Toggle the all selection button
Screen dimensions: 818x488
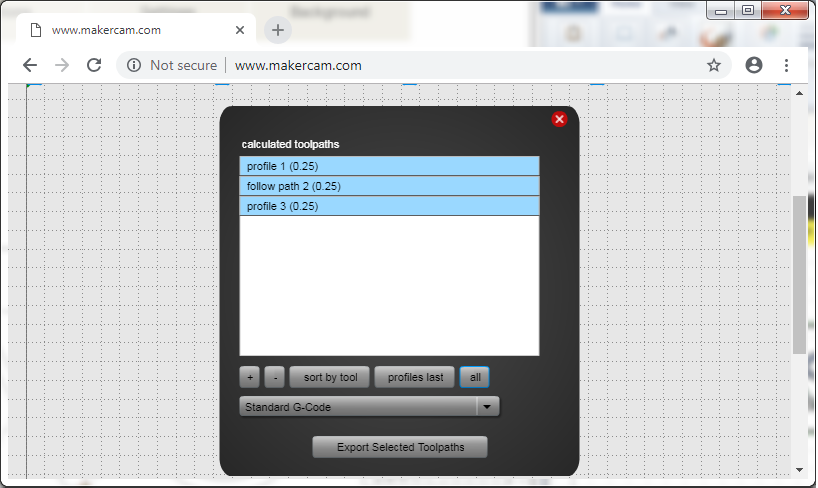(475, 377)
